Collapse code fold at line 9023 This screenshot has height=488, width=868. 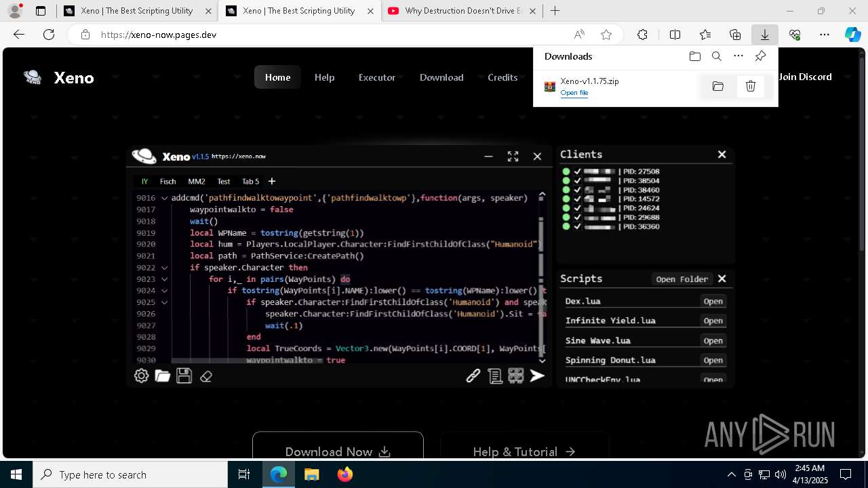click(164, 279)
